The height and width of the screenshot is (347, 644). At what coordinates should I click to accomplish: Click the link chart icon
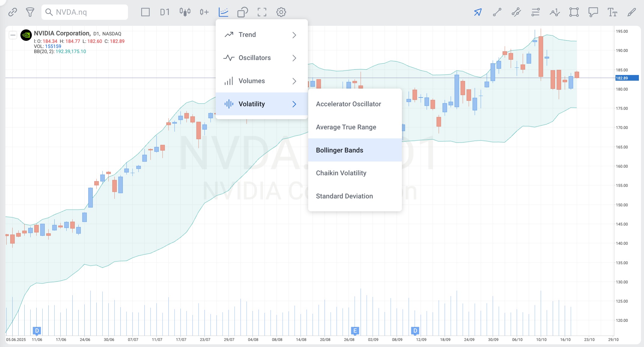12,12
